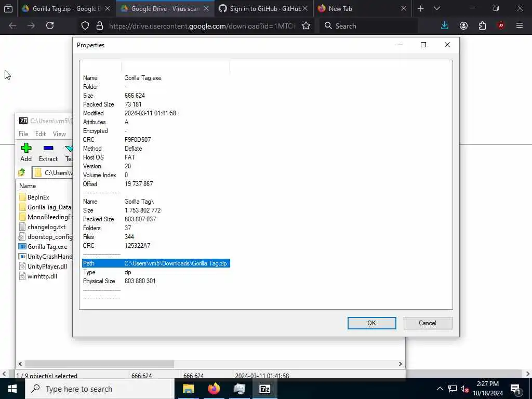
Task: Click the up-folder arrow icon in 7-Zip
Action: tap(22, 172)
